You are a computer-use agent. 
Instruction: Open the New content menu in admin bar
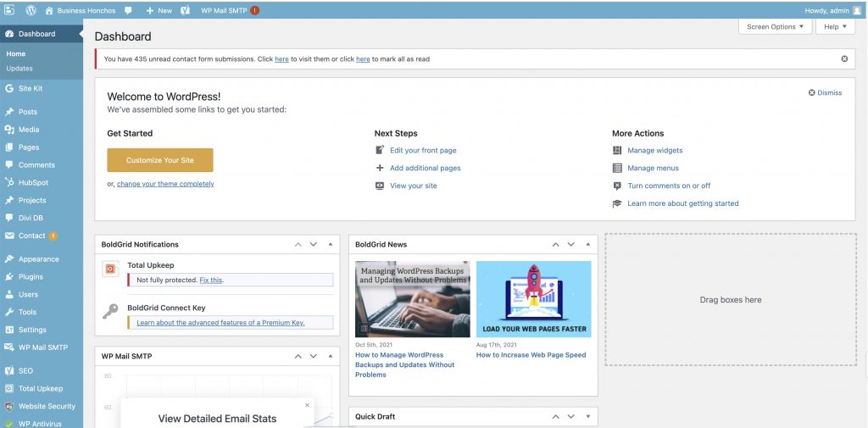coord(159,10)
